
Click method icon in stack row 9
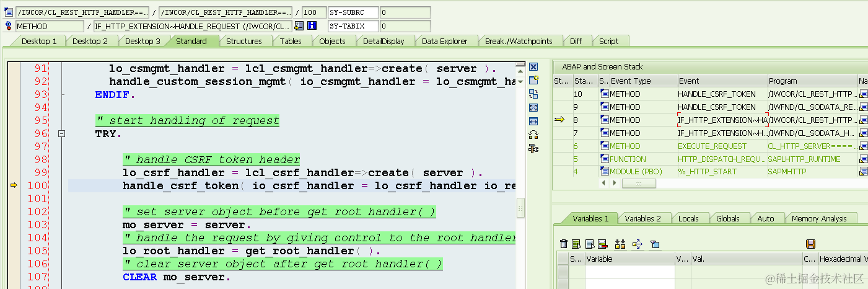tap(604, 107)
